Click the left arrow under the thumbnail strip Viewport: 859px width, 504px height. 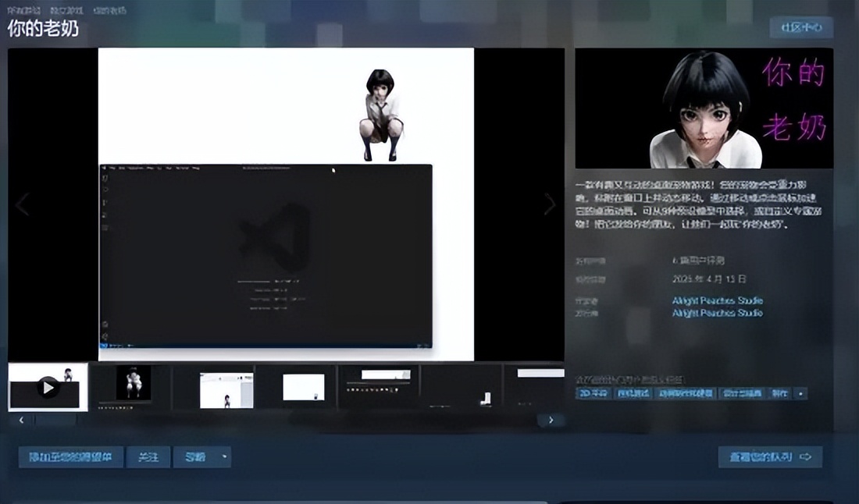(x=21, y=419)
